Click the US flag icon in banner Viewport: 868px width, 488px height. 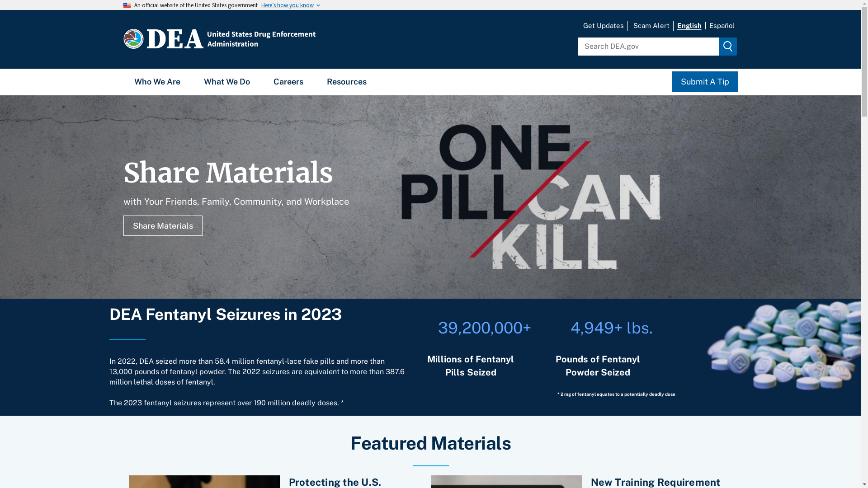click(127, 5)
